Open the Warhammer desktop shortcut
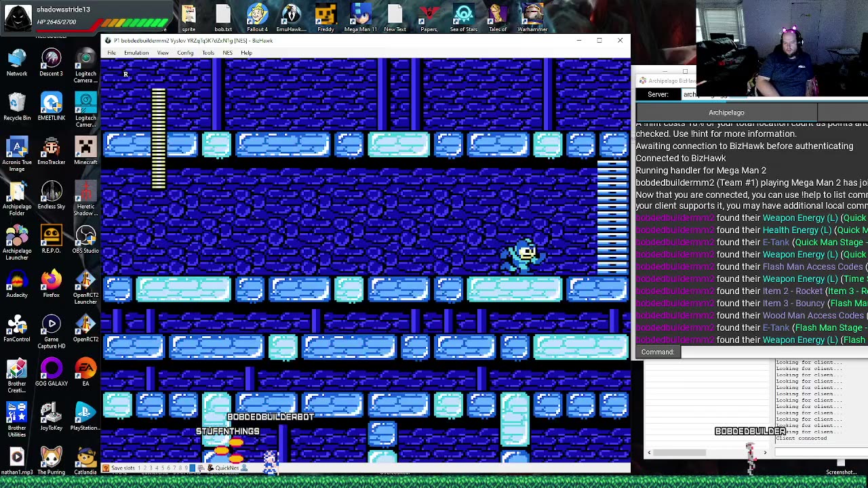Screen dimensions: 868x488 pyautogui.click(x=532, y=17)
